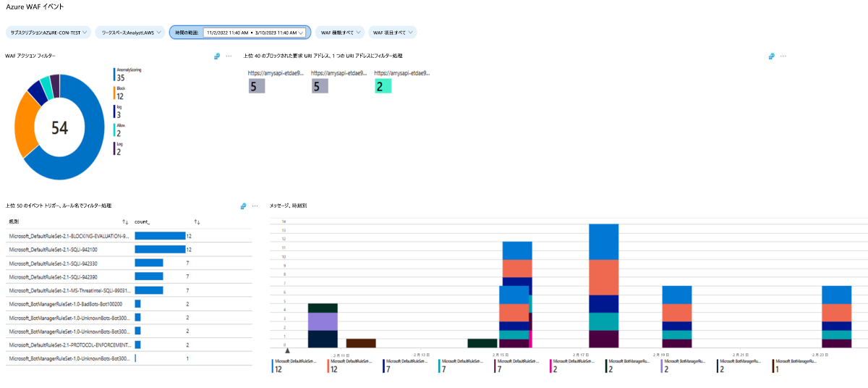
Task: Select the SQLI-942330 rule row
Action: pos(129,263)
